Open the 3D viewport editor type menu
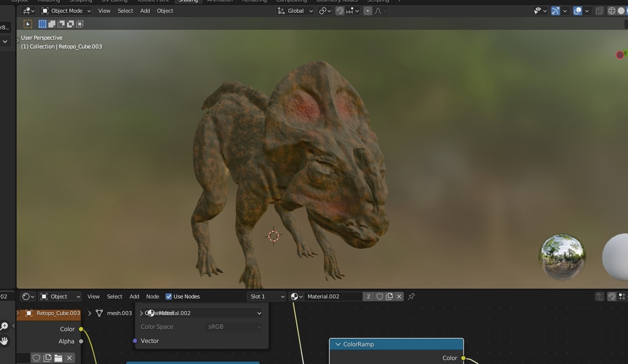Viewport: 628px width, 364px height. point(28,11)
